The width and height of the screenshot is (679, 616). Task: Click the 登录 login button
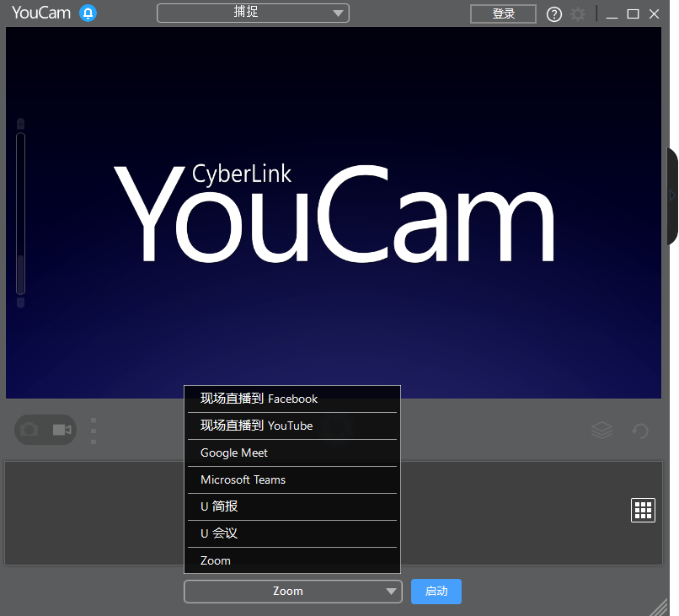[503, 13]
